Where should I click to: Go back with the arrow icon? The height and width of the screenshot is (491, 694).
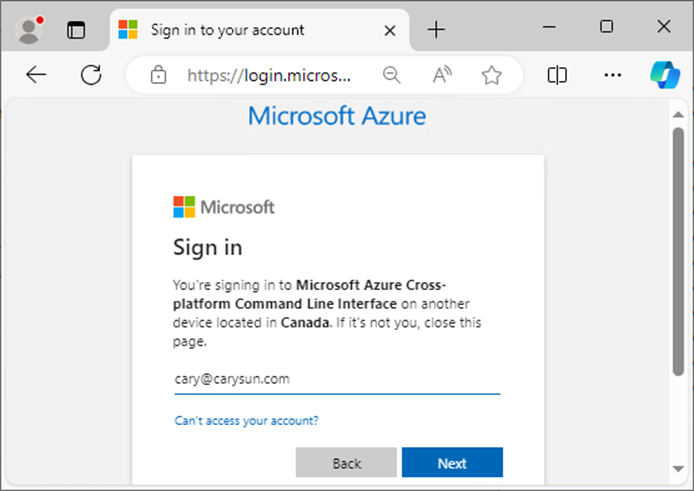point(36,74)
